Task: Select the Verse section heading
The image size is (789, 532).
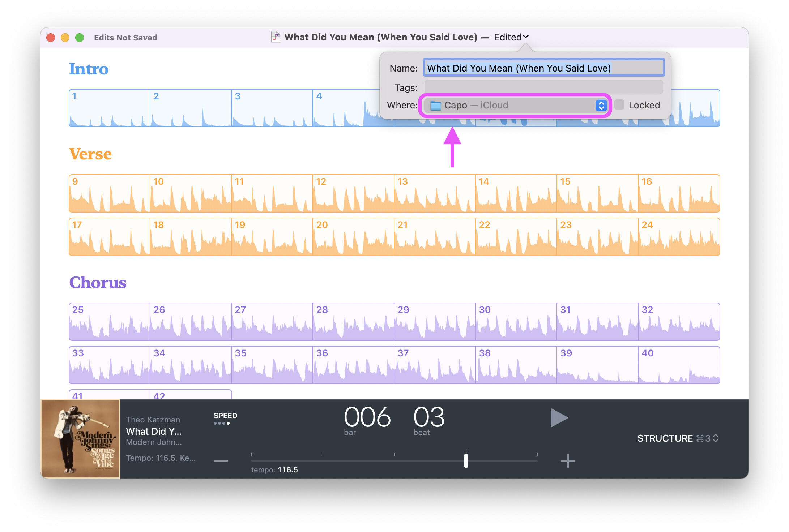Action: click(90, 154)
